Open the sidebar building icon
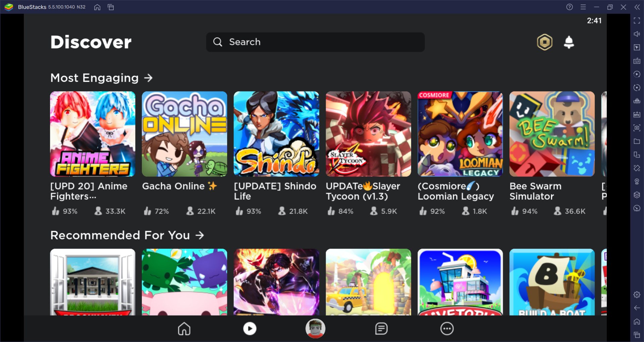The height and width of the screenshot is (342, 644). [637, 101]
